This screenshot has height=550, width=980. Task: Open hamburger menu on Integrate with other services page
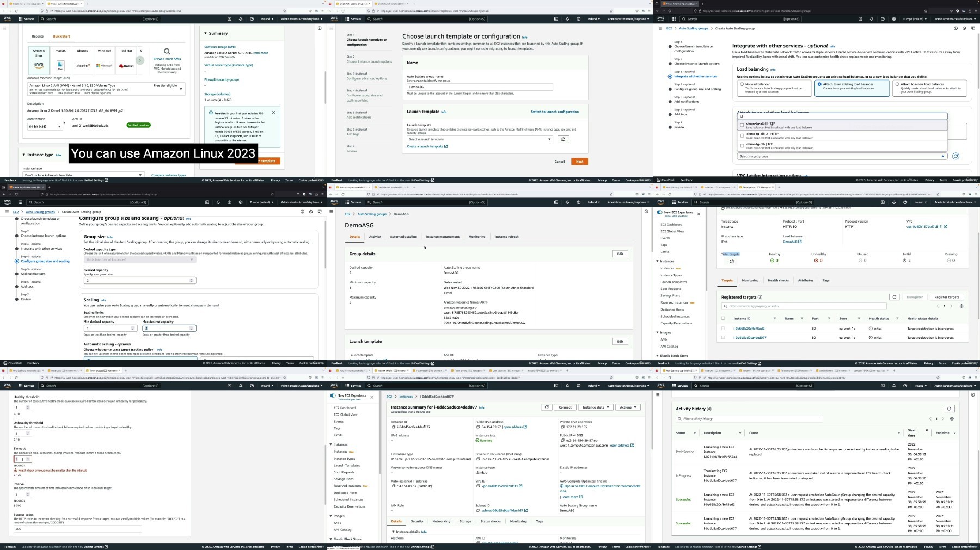click(660, 28)
